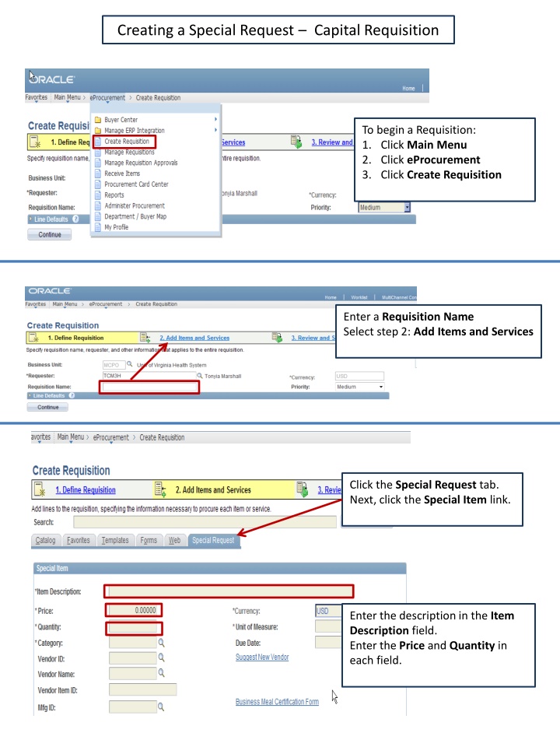Click the Oracle logo in the top screenshot
560x747 pixels.
pyautogui.click(x=51, y=79)
